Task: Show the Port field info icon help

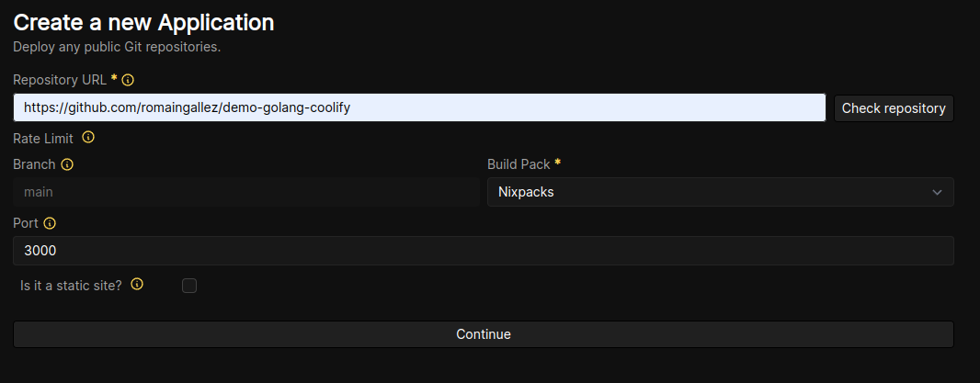Action: [x=50, y=223]
